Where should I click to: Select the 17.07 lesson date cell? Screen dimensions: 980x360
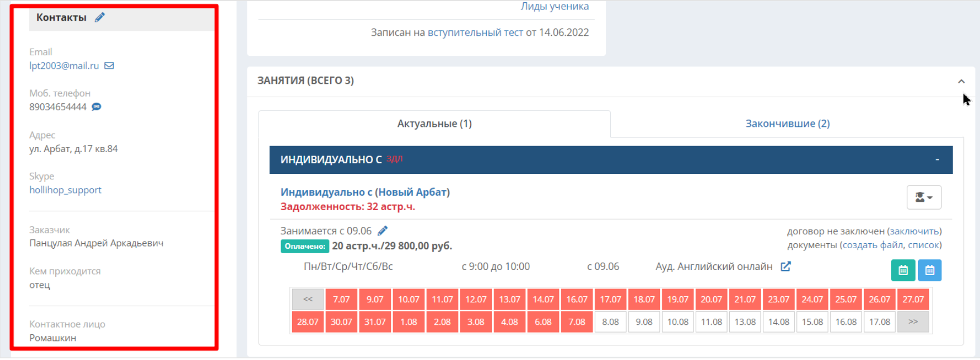610,299
